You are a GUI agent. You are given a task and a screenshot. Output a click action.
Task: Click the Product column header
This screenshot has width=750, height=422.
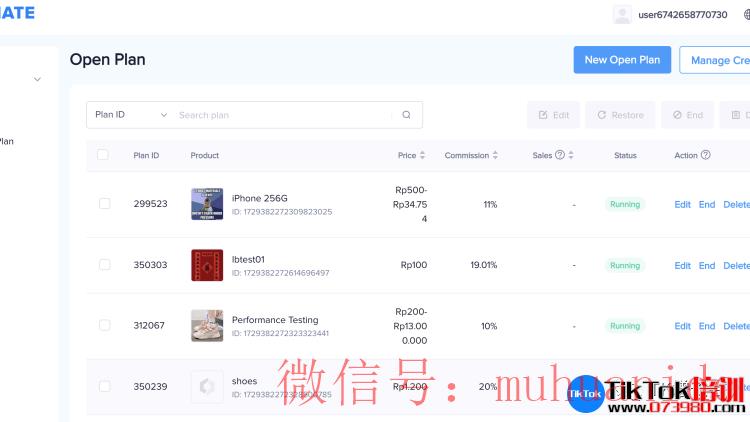pos(205,155)
